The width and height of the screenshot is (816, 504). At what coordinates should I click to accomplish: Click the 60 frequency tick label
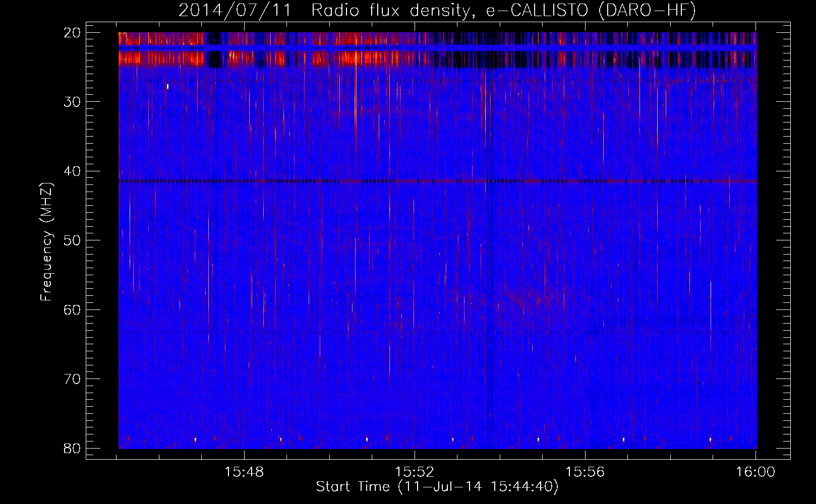[x=73, y=309]
